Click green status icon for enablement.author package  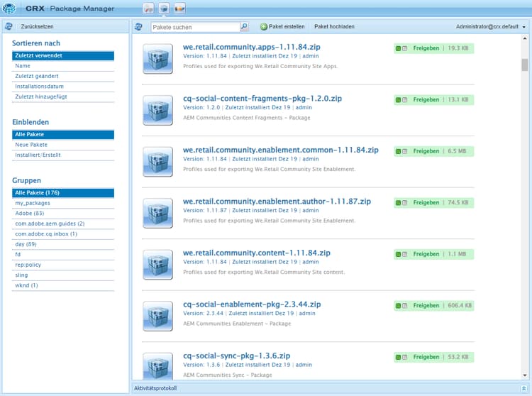coord(399,203)
